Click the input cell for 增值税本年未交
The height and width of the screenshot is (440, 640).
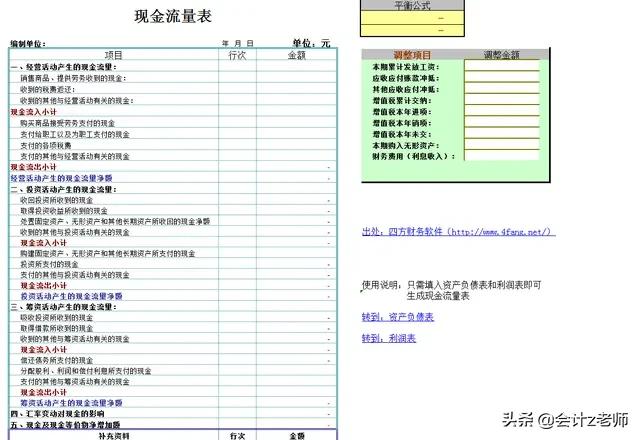[502, 133]
